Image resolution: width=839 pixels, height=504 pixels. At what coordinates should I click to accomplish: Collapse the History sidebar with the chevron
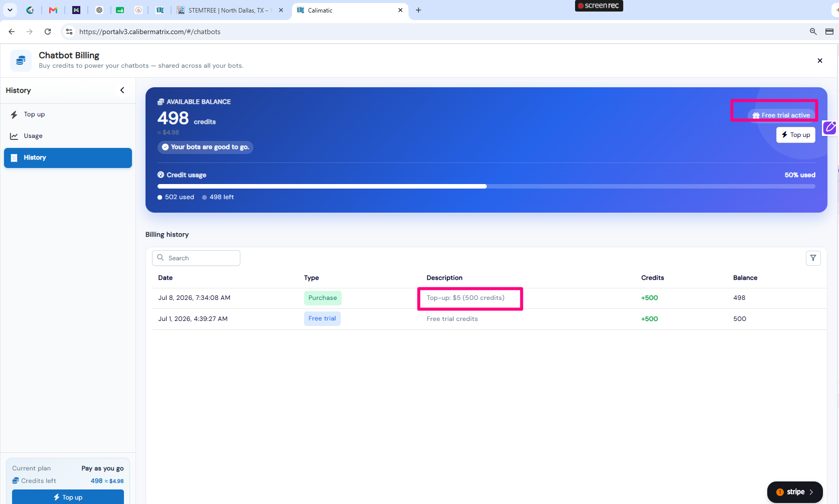tap(122, 90)
